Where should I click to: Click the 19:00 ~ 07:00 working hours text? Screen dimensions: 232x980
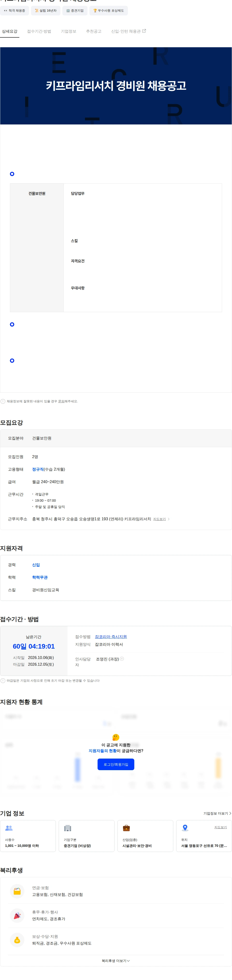point(45,501)
